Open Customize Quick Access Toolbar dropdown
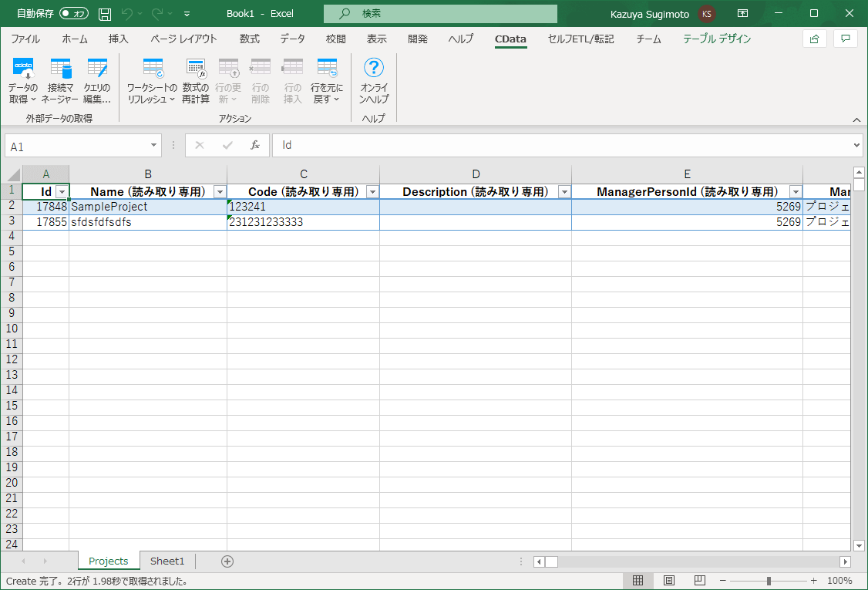This screenshot has height=590, width=868. pyautogui.click(x=187, y=14)
